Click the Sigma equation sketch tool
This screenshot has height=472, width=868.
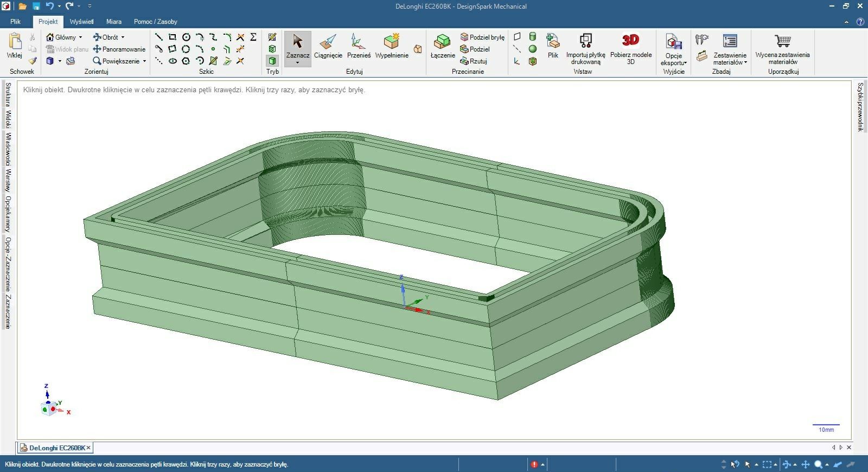[253, 37]
